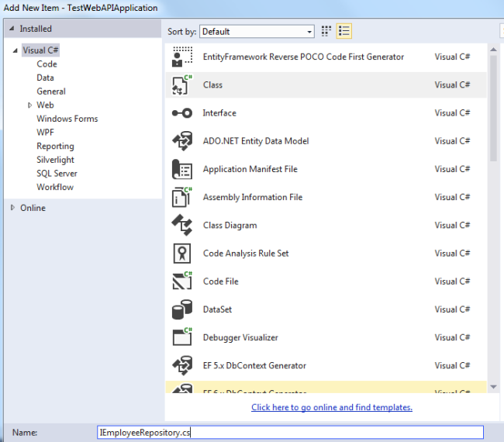Viewport: 504px width, 442px height.
Task: Expand the Web tree node
Action: point(30,105)
